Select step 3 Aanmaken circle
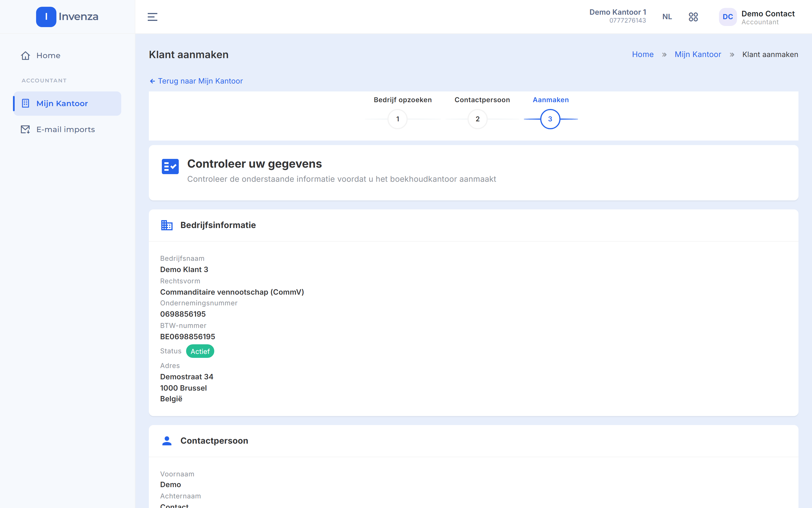Viewport: 812px width, 508px height. coord(550,119)
